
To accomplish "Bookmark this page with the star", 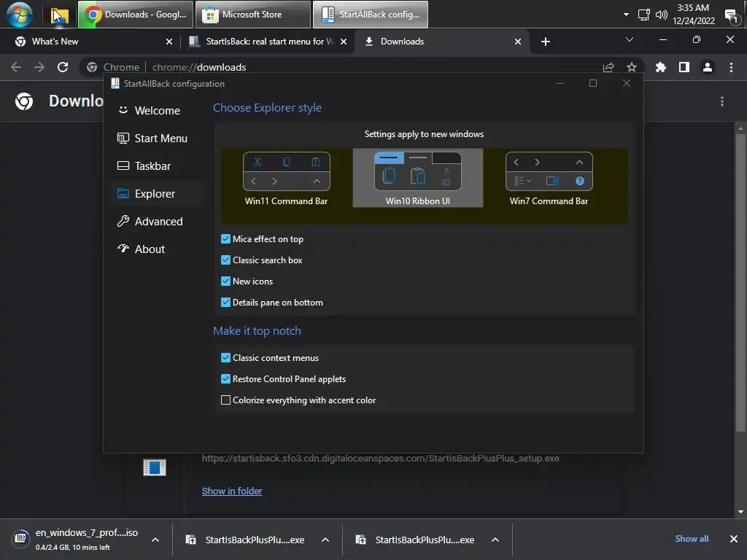I will (x=632, y=67).
